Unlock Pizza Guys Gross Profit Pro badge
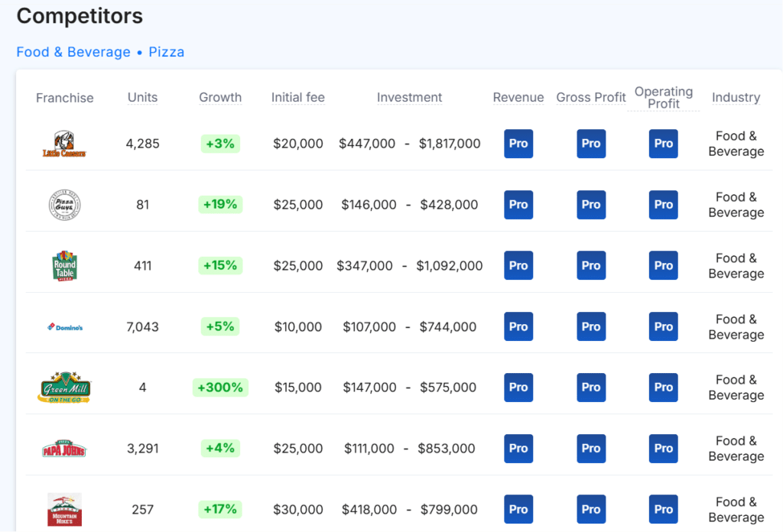 click(x=591, y=205)
